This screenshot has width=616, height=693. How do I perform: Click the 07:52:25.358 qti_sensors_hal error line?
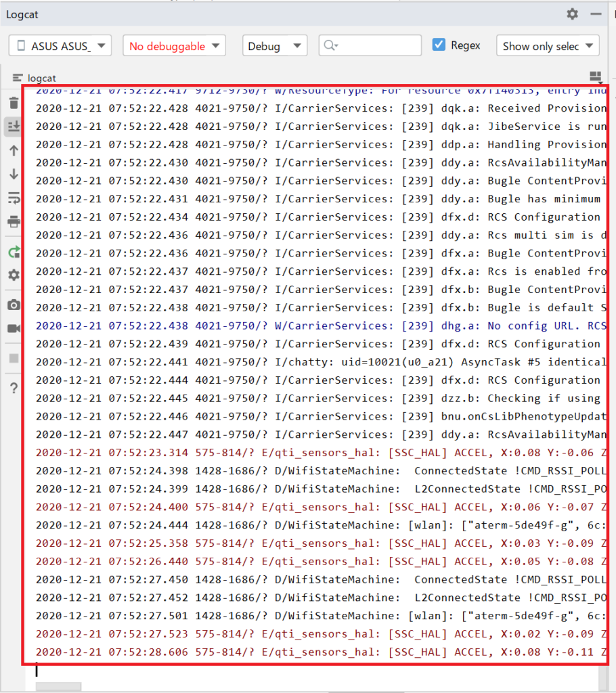click(x=321, y=543)
